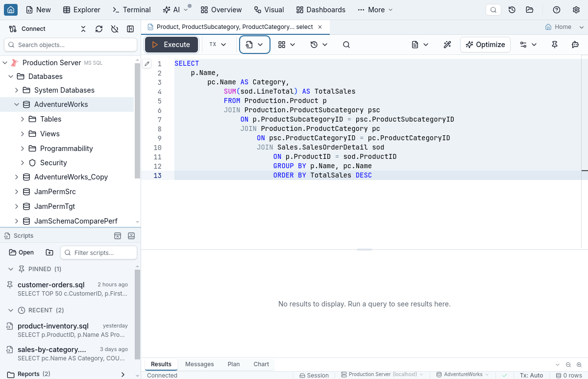Open Dashboards
Viewport: 588px width, 379px height.
click(x=321, y=10)
